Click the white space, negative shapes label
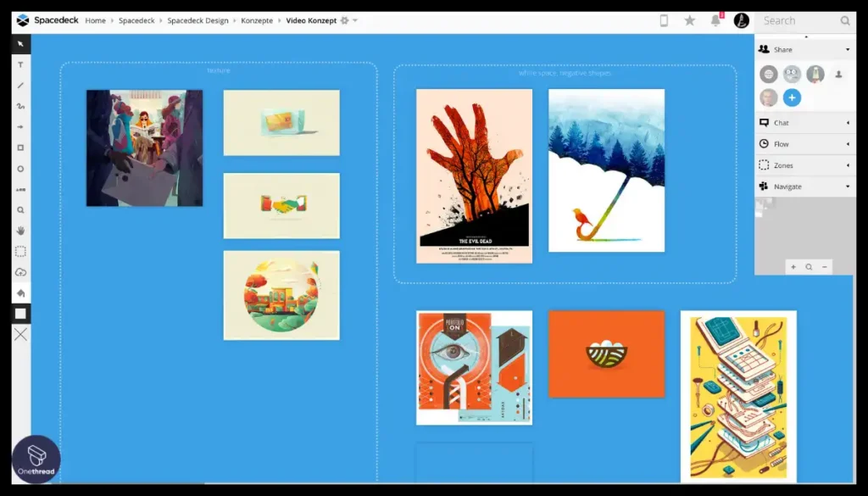This screenshot has height=496, width=868. (565, 73)
